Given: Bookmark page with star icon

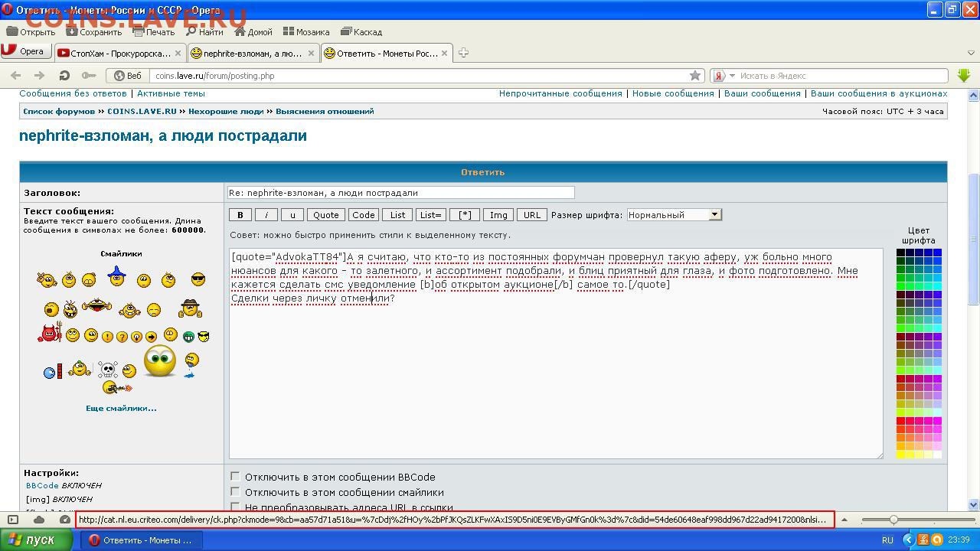Looking at the screenshot, I should (x=694, y=76).
